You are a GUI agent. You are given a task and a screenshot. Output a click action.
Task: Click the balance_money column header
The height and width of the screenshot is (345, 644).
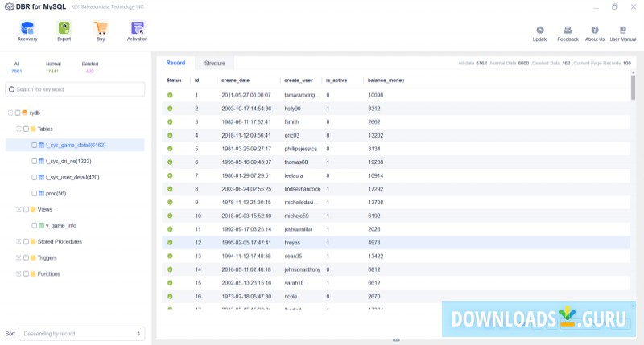click(386, 80)
